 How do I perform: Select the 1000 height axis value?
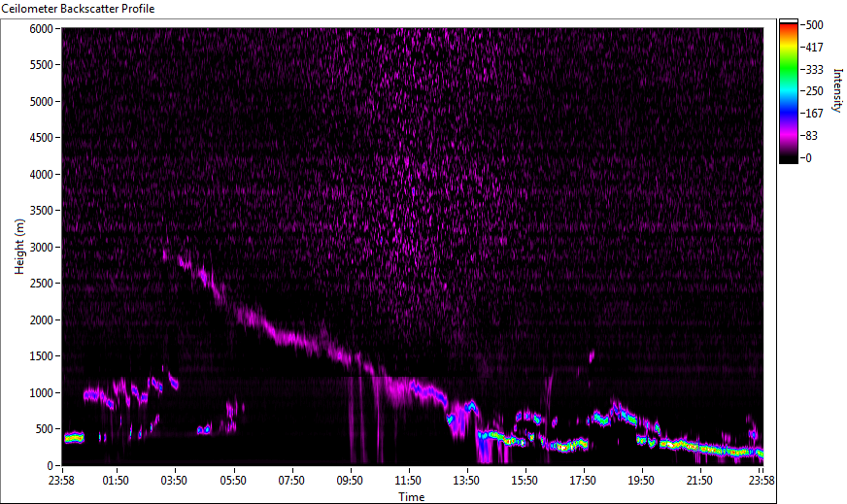(x=41, y=393)
